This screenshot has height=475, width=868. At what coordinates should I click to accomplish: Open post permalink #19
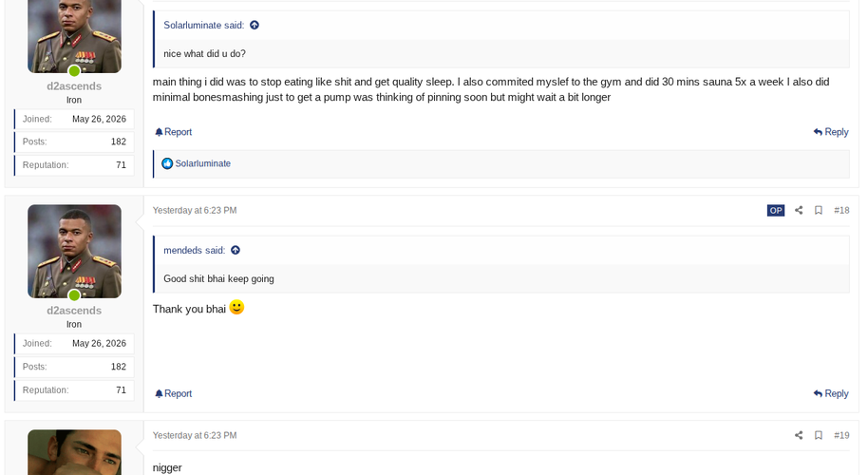coord(841,435)
